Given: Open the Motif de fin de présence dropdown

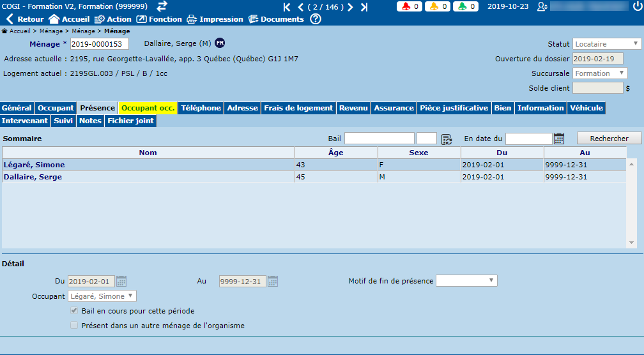Looking at the screenshot, I should coord(466,281).
